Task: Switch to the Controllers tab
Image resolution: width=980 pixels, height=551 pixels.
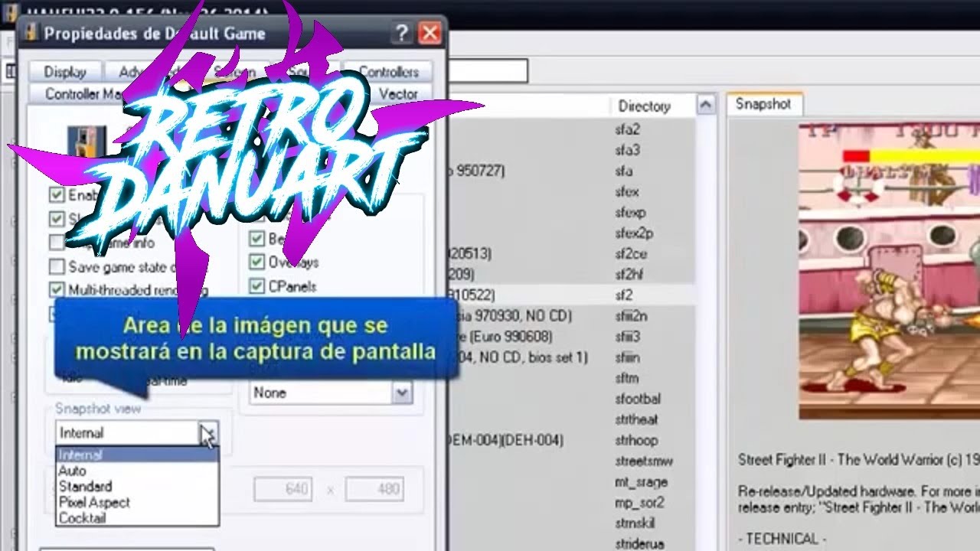Action: point(389,72)
